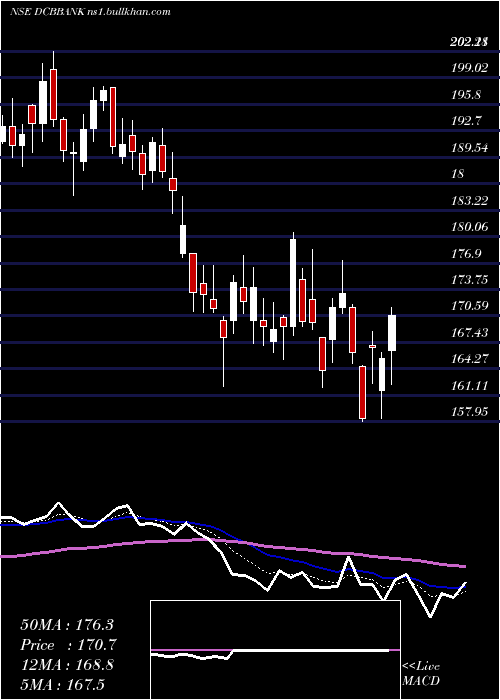Click the NSE DCBBANK chart title
This screenshot has height=700, width=500.
point(90,12)
